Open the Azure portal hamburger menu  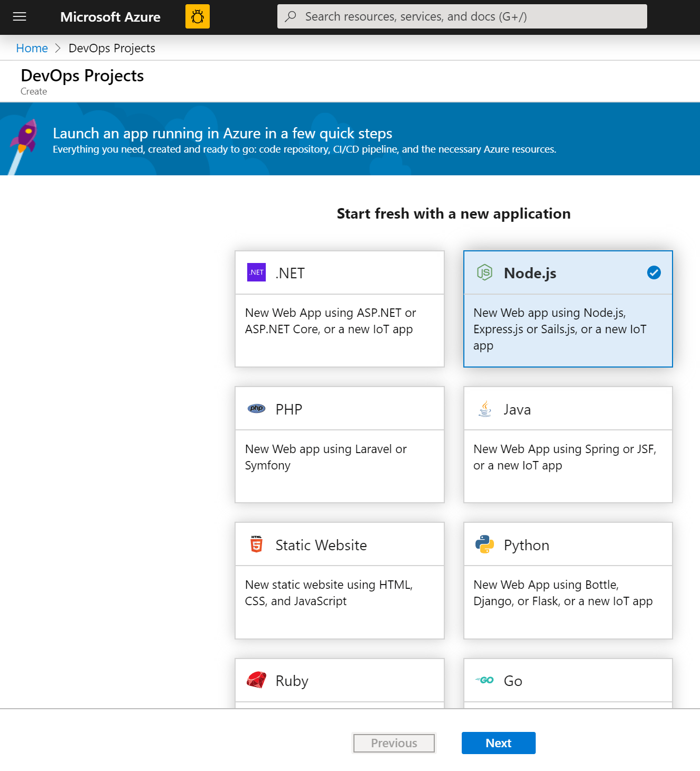20,16
